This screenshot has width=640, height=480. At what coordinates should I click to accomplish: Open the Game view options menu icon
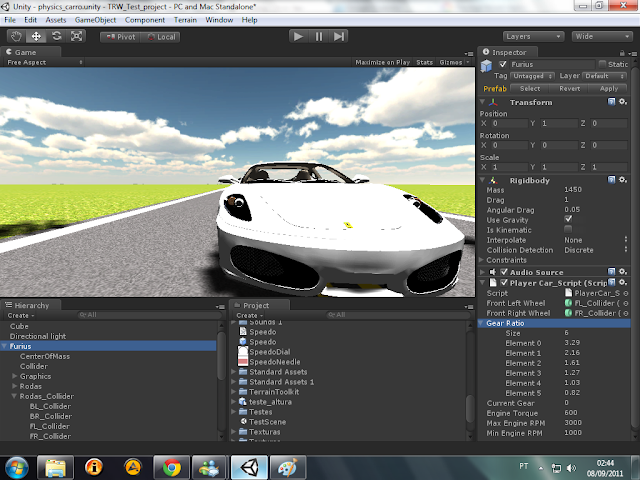(469, 53)
